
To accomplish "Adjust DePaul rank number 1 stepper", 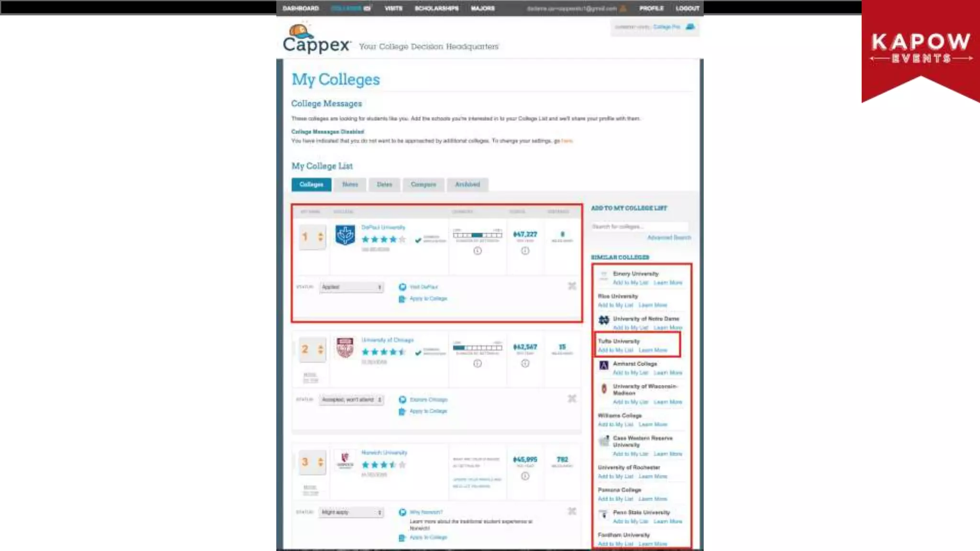I will coord(321,237).
